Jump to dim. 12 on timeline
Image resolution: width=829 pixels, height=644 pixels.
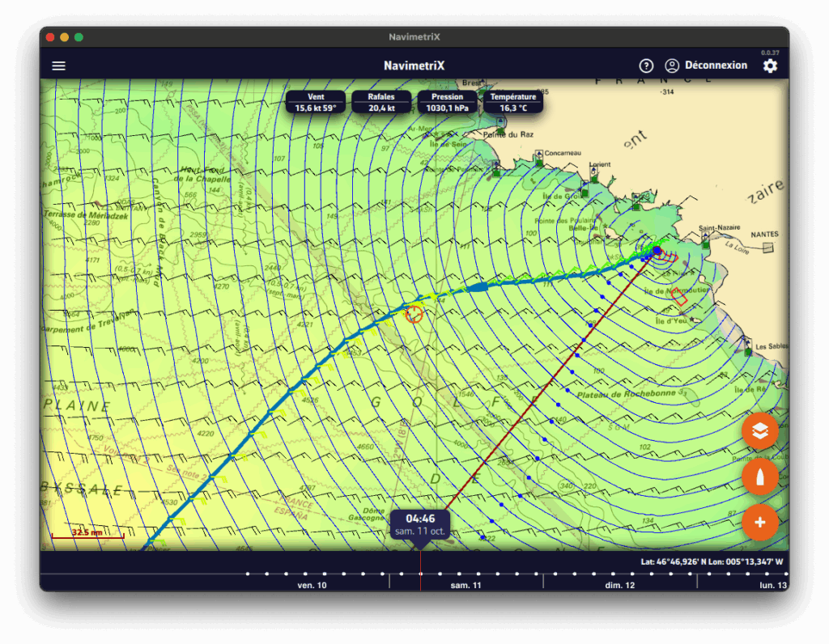619,584
